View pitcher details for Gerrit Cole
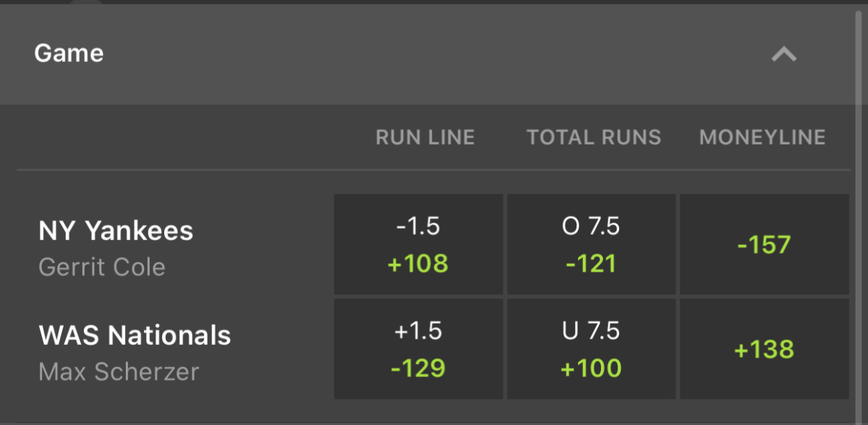868x425 pixels. click(x=101, y=267)
